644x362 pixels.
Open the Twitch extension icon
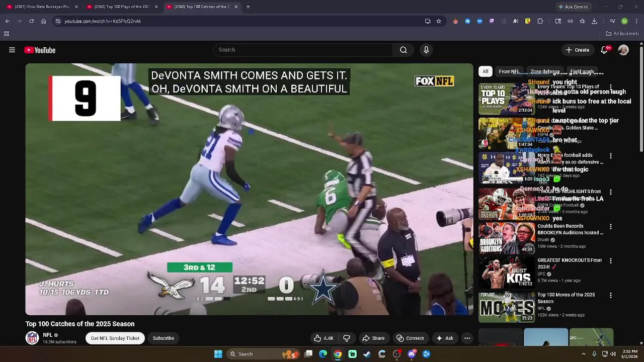492,21
